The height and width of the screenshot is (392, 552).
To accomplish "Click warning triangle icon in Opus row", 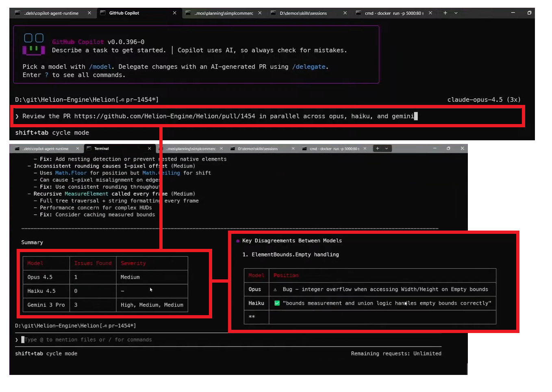I will tap(275, 290).
